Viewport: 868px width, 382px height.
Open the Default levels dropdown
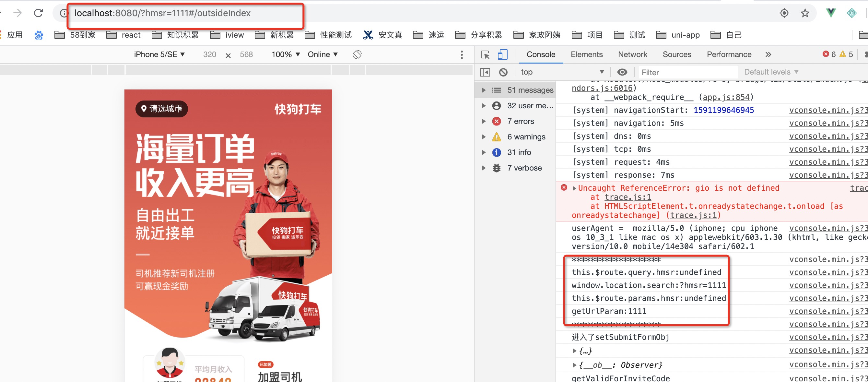[x=771, y=72]
